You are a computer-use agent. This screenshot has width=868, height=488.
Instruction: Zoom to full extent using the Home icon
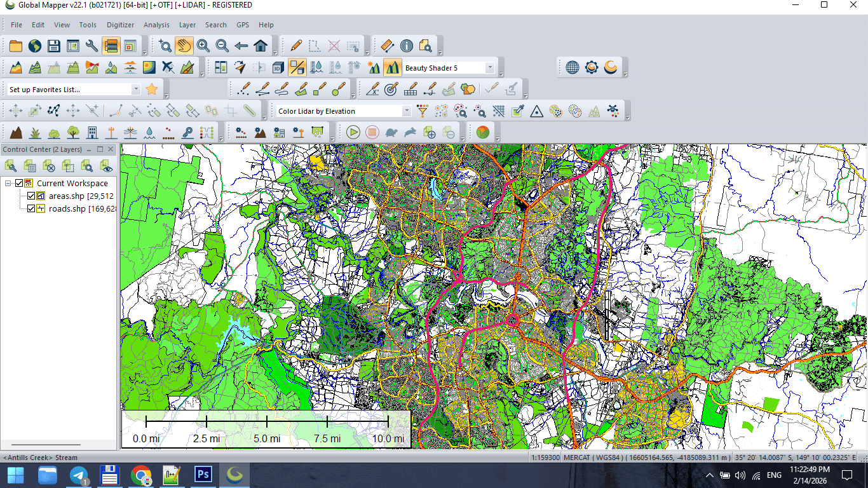click(x=261, y=45)
